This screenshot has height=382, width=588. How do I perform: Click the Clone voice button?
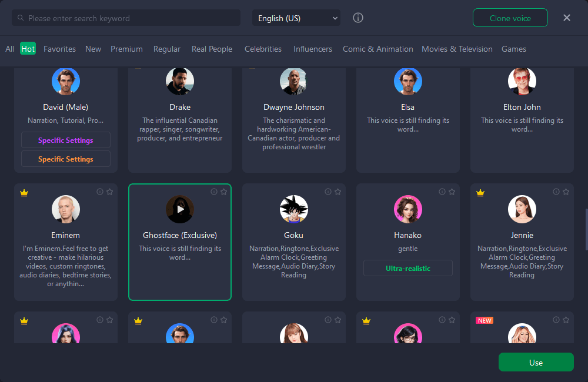coord(510,18)
